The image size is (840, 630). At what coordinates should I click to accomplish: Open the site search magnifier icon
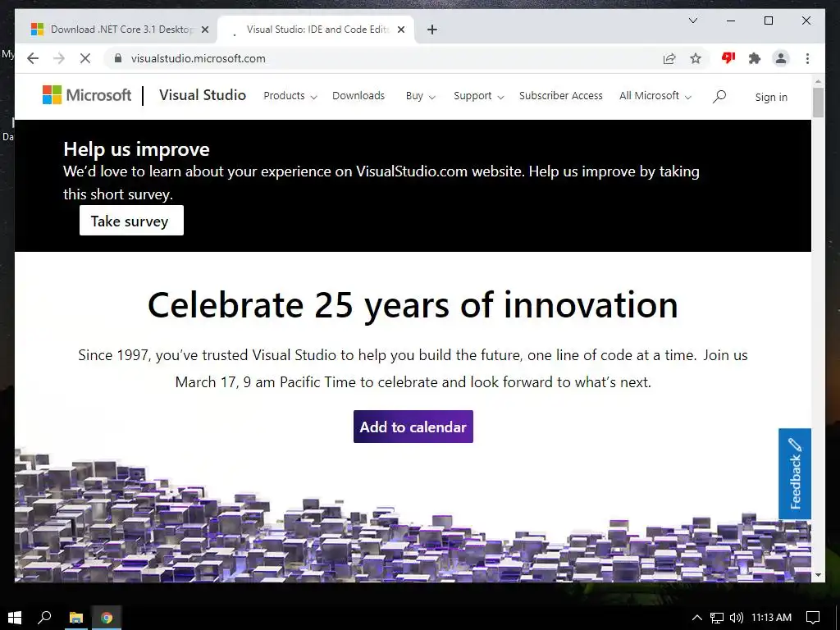[x=719, y=97]
